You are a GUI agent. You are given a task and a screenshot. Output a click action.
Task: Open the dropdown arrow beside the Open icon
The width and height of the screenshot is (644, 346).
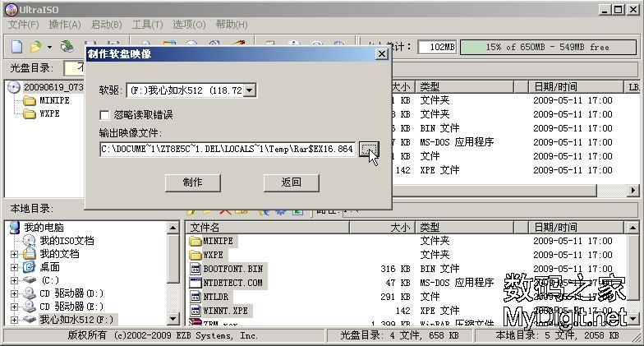pos(49,47)
